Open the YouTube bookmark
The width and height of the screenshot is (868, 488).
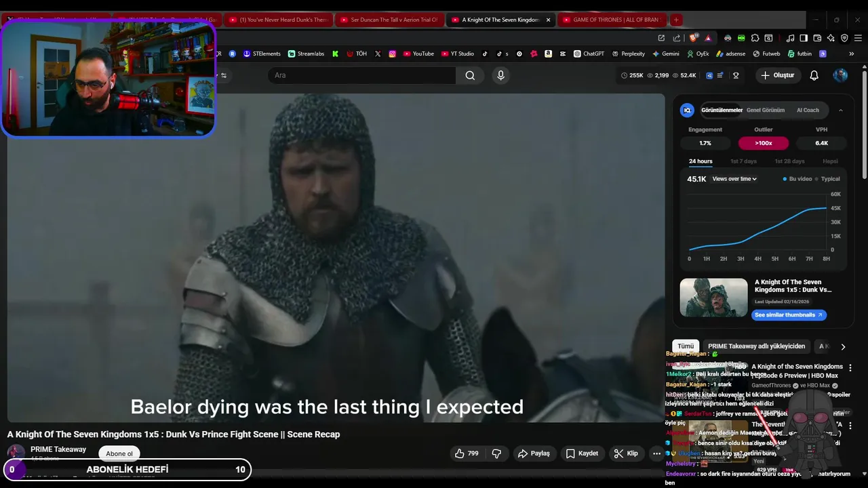point(418,54)
